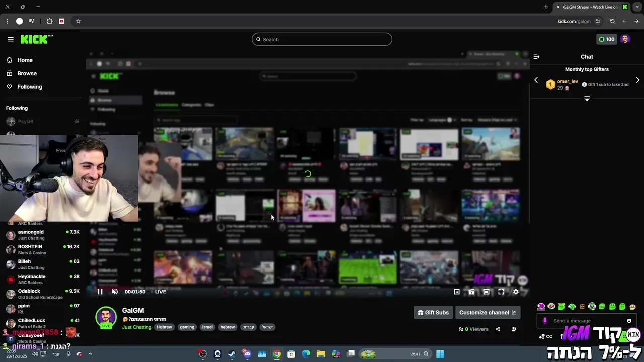
Task: Focus the Kick search field
Action: 322,39
